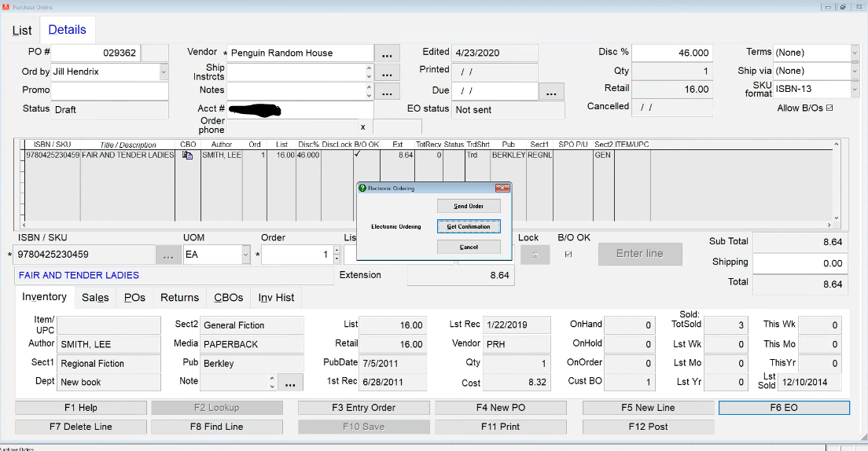868x451 pixels.
Task: Click the PO # input field
Action: (x=95, y=53)
